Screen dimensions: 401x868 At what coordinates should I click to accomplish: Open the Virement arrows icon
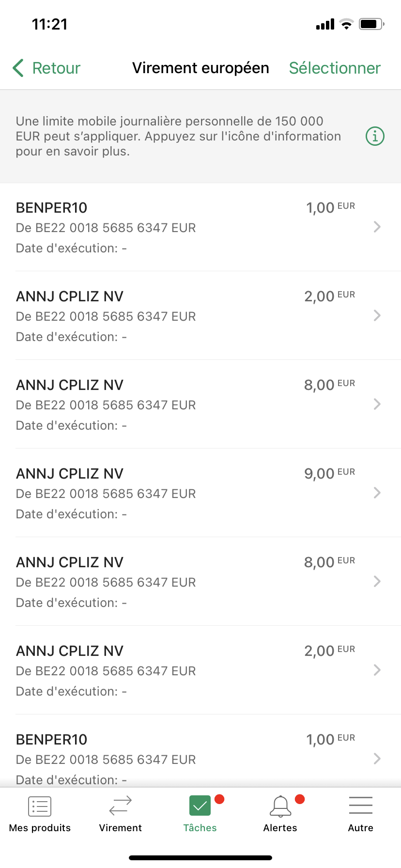click(121, 806)
